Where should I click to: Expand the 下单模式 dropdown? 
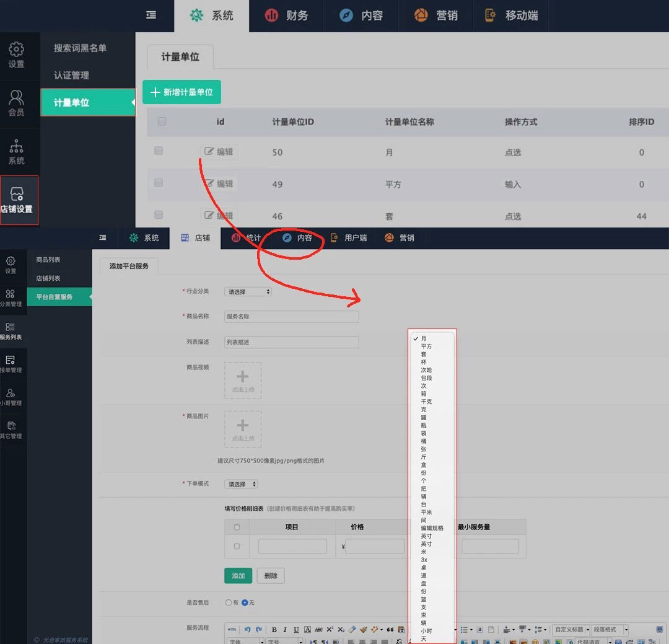tap(241, 484)
